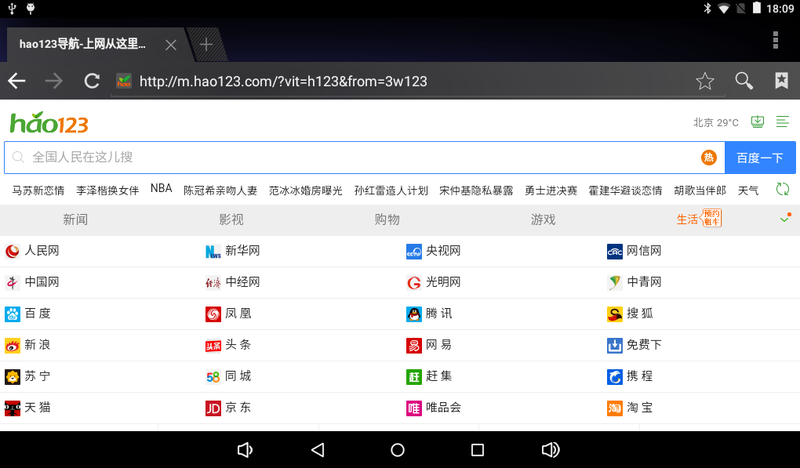Focus the 全国人民在这儿搜 search field

[350, 157]
